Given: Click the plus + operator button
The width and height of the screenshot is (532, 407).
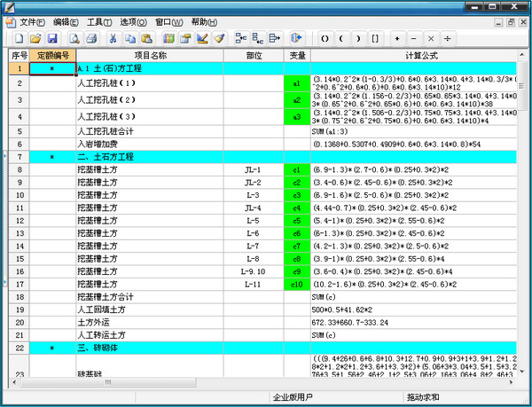Looking at the screenshot, I should (397, 39).
